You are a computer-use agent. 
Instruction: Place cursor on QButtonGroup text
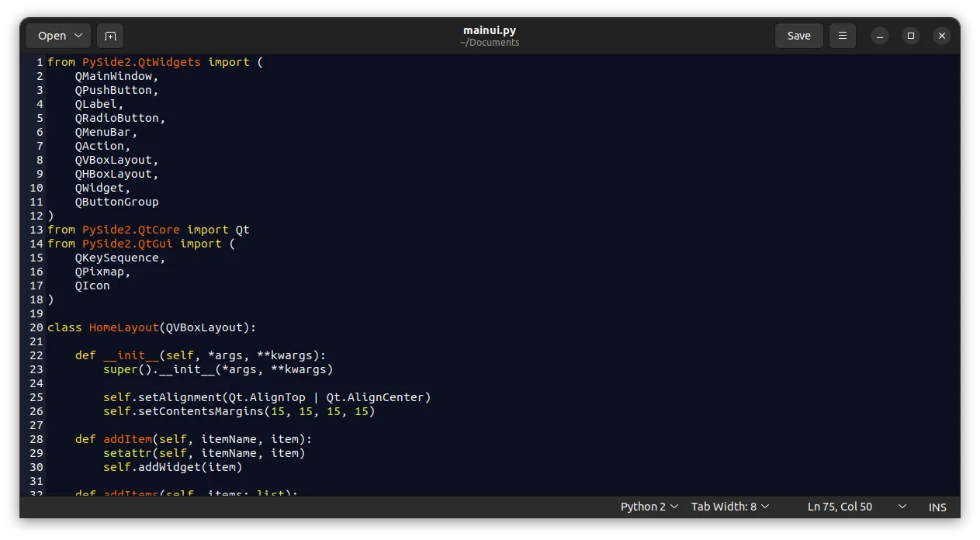(116, 202)
